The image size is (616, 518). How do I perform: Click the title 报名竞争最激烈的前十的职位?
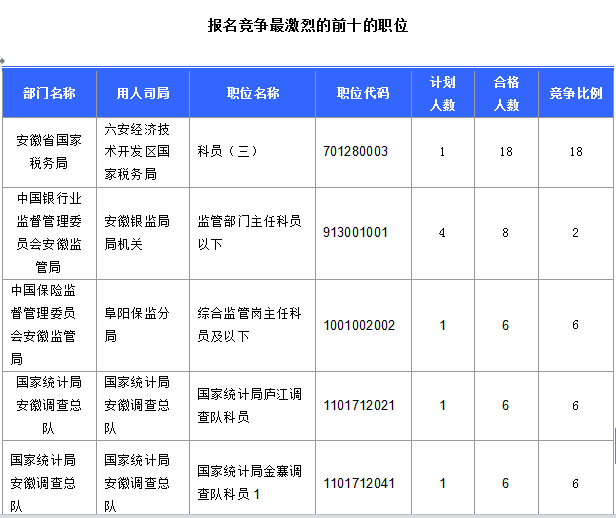[x=307, y=25]
